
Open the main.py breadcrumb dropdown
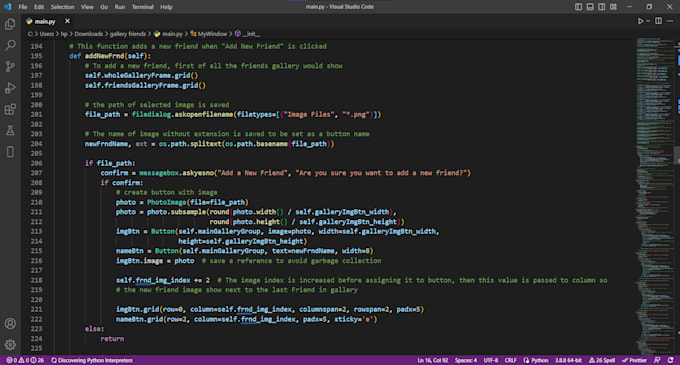click(x=168, y=34)
